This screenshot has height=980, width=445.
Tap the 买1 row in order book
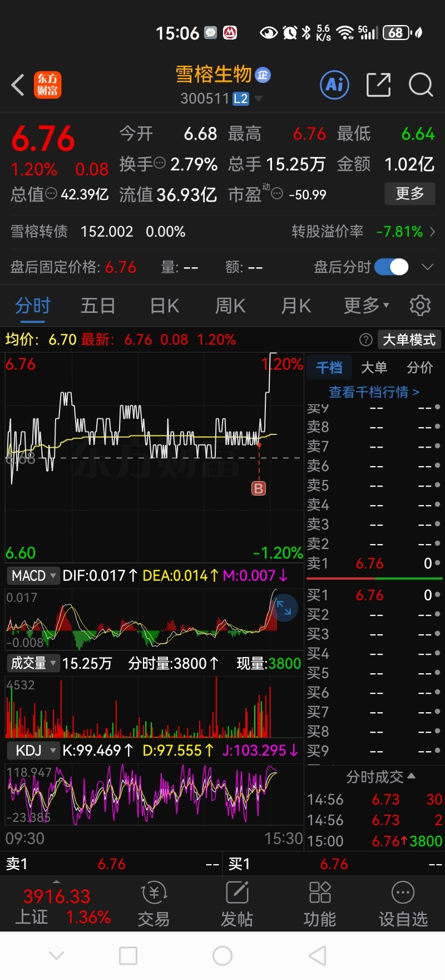click(x=374, y=595)
